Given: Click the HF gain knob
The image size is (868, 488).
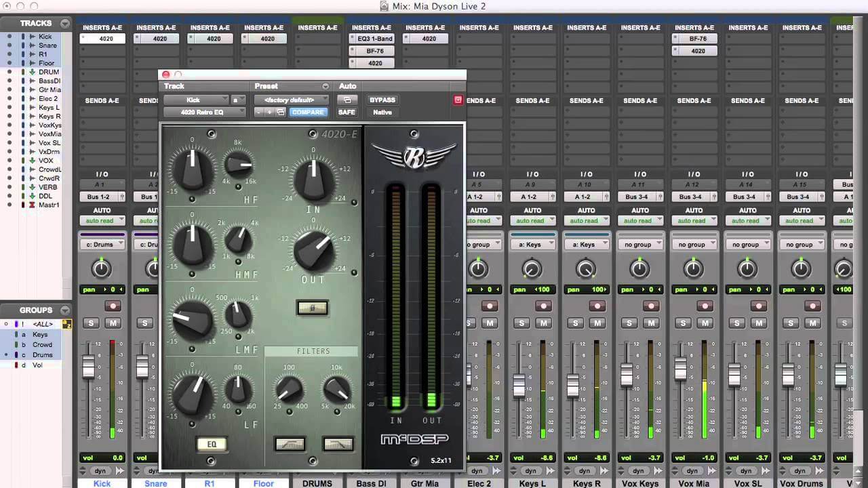Looking at the screenshot, I should click(193, 169).
